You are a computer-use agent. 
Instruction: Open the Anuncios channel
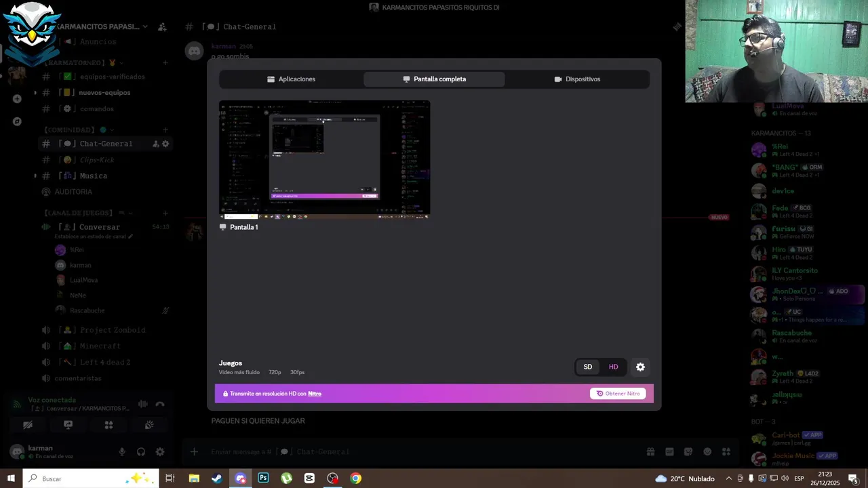(98, 42)
